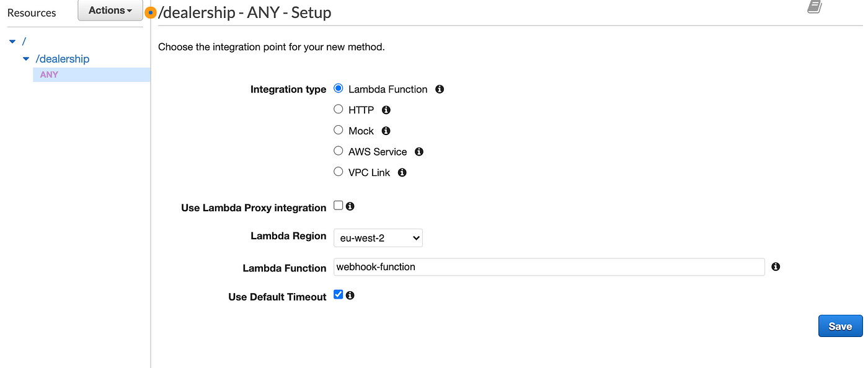Select the HTTP integration type radio button
Screen dimensions: 868x368
338,108
